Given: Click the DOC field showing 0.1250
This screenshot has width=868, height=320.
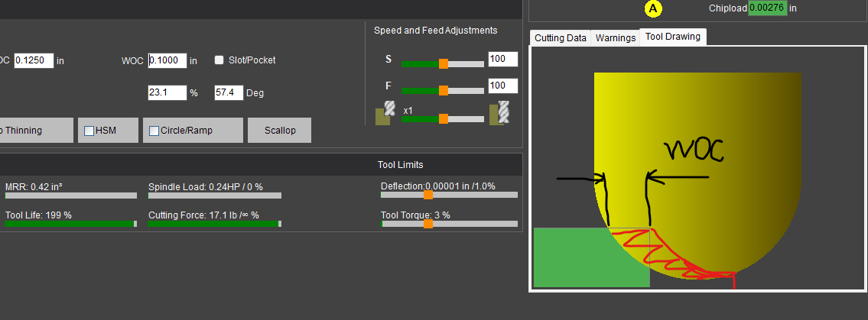Looking at the screenshot, I should (x=34, y=60).
